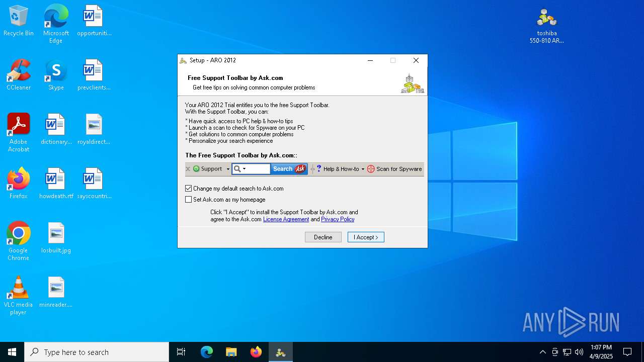Select the howdeath.rtf document icon
The image size is (644, 362).
click(56, 184)
